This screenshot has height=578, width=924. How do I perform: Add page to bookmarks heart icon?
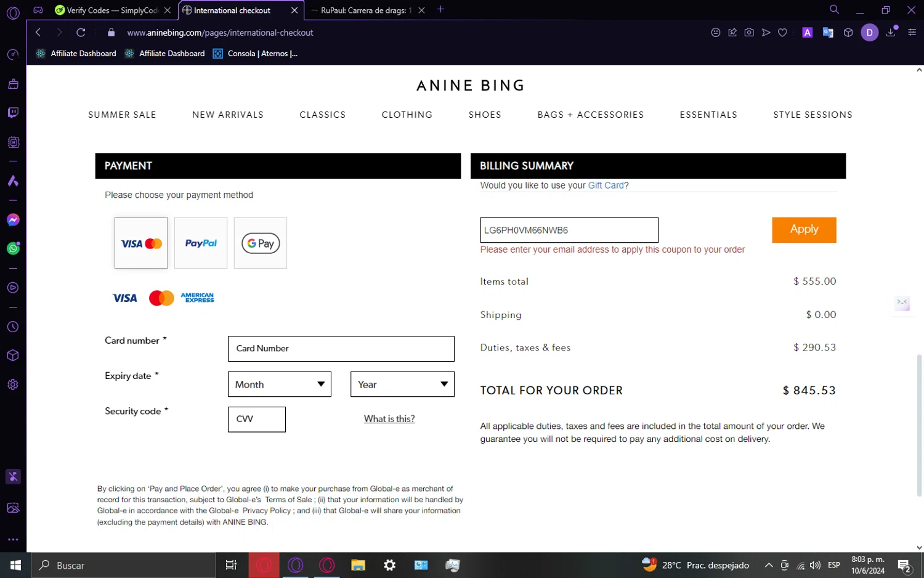coord(782,33)
